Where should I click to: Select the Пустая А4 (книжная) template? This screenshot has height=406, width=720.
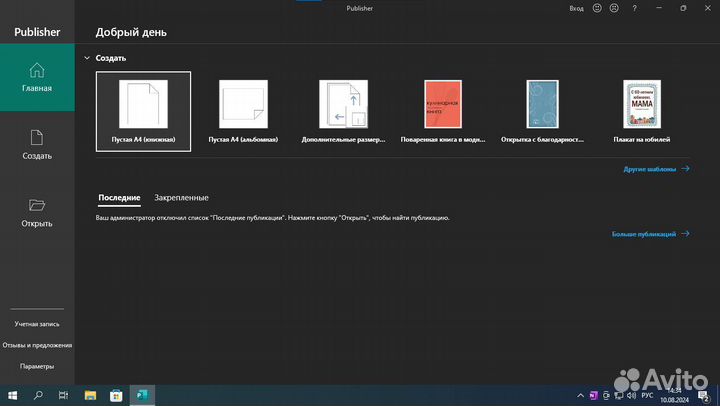[143, 112]
